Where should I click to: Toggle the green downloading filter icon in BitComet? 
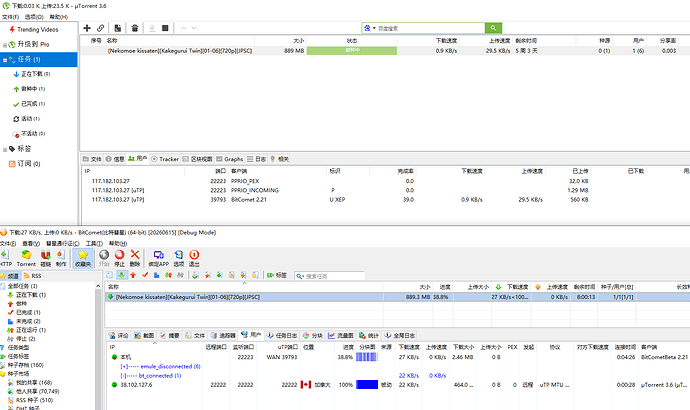[x=121, y=275]
